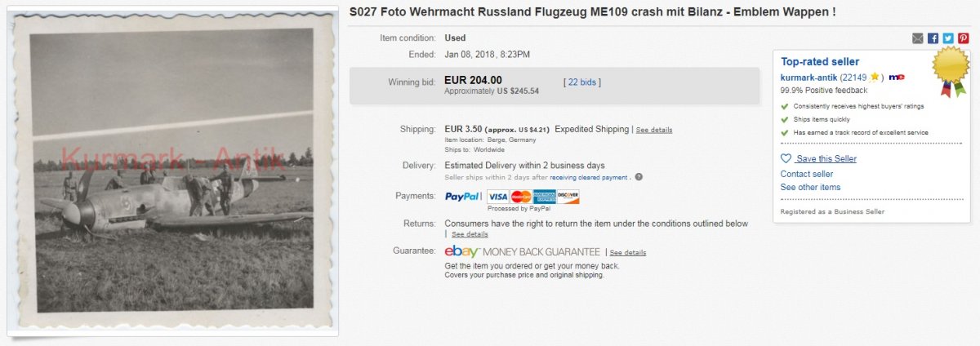Share the listing on Facebook
Screen dimensions: 980x346
point(933,38)
